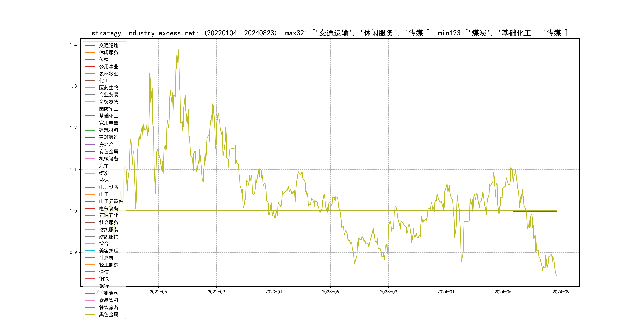Viewport: 644px width, 322px height.
Task: Click the chart title text
Action: click(x=330, y=33)
